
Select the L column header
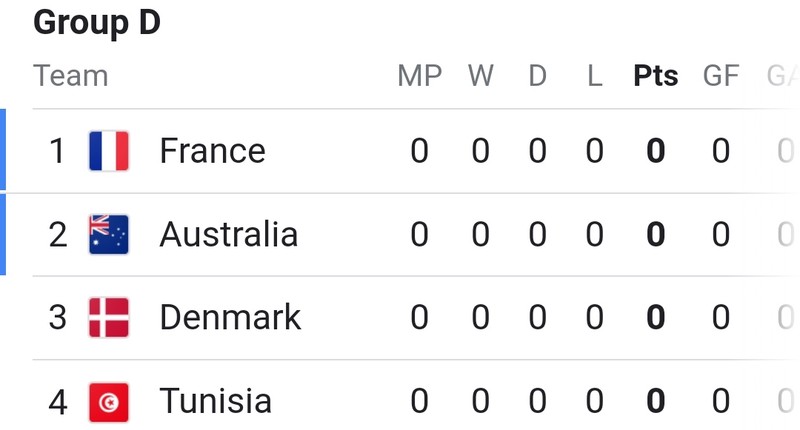click(x=595, y=76)
